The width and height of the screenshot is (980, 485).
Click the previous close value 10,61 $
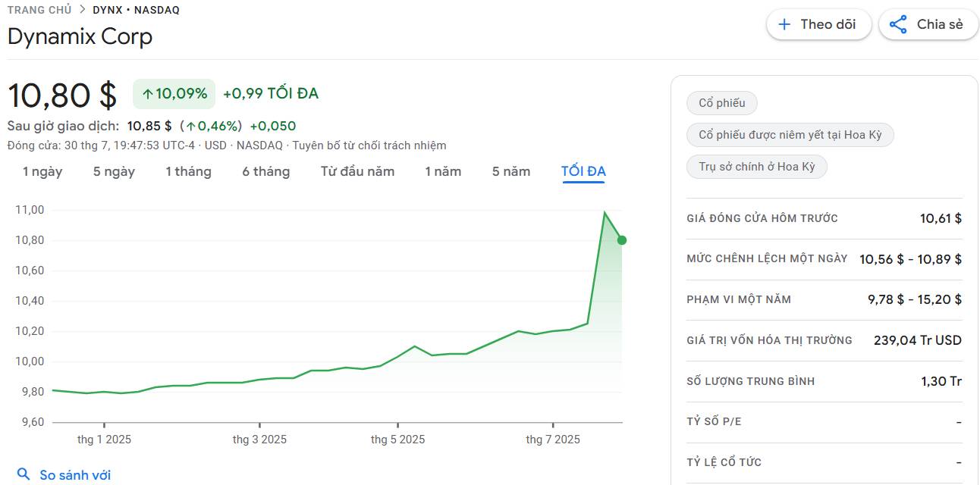(x=941, y=218)
